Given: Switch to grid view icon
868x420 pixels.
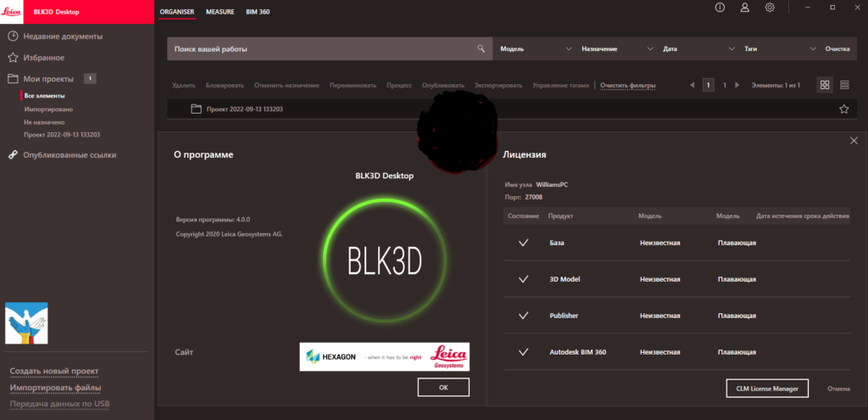Looking at the screenshot, I should [x=825, y=85].
